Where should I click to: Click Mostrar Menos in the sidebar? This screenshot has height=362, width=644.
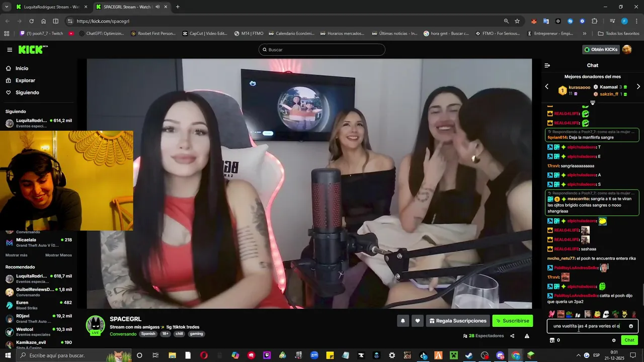pyautogui.click(x=58, y=255)
